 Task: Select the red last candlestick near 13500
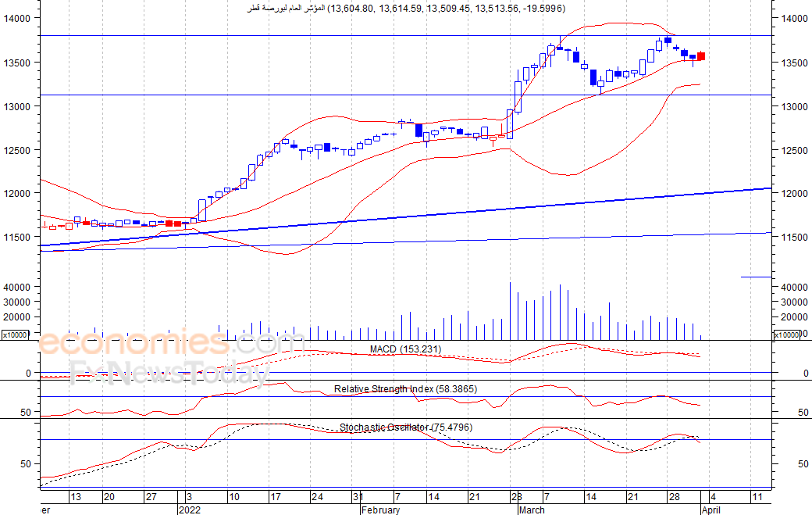pyautogui.click(x=701, y=56)
